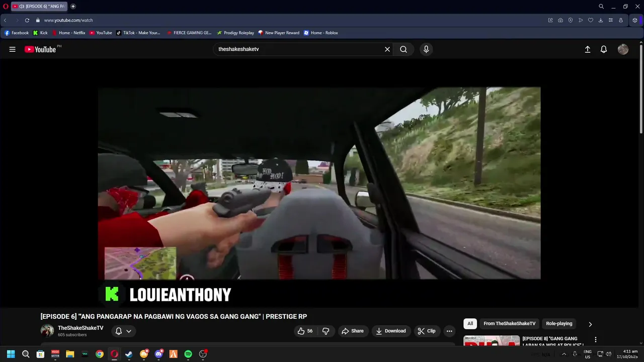Open the Home - Roblox bookmark
Image resolution: width=644 pixels, height=362 pixels.
tap(321, 33)
